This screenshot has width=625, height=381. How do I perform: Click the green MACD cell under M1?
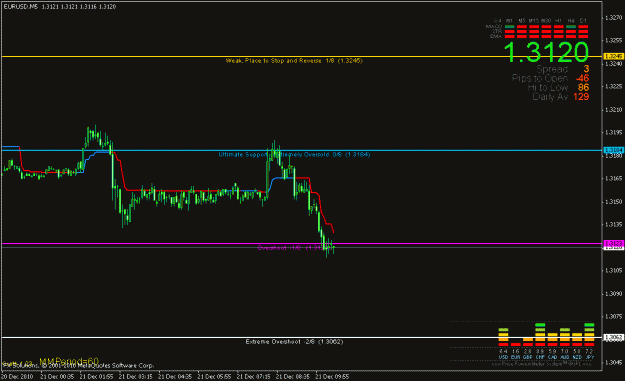509,27
